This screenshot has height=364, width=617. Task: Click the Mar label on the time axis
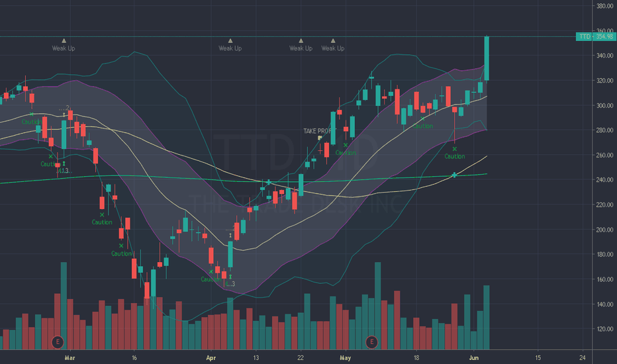pos(70,357)
